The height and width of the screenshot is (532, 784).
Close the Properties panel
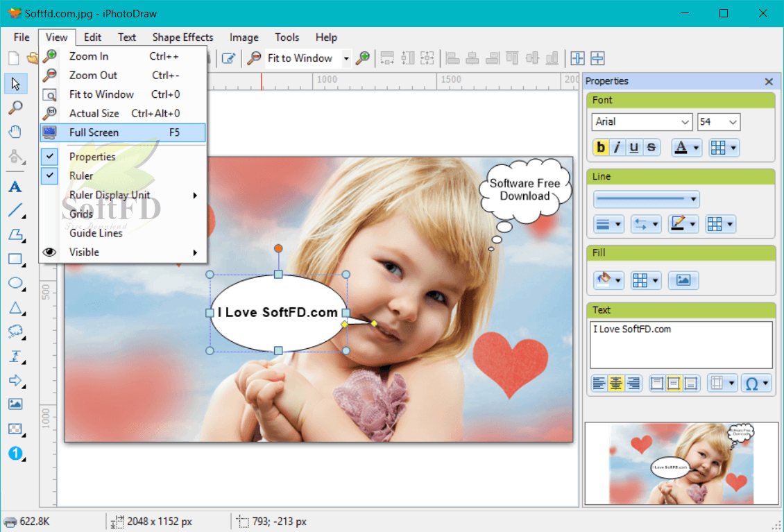(769, 82)
